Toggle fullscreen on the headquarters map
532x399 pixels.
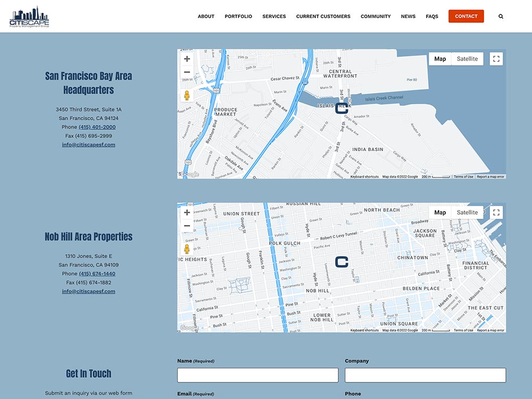click(496, 59)
